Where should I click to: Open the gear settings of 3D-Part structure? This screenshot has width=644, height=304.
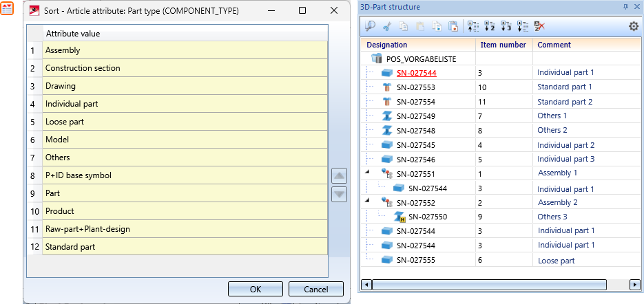point(634,26)
